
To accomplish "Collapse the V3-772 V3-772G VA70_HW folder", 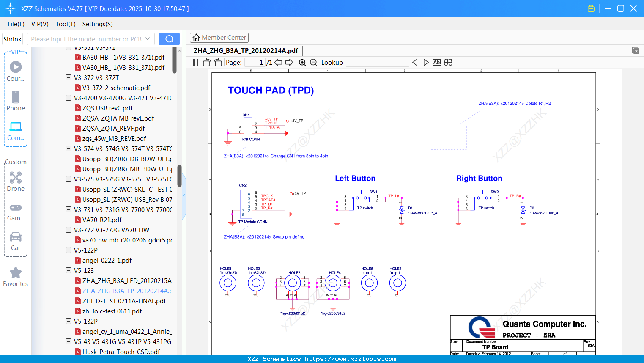I will [69, 230].
